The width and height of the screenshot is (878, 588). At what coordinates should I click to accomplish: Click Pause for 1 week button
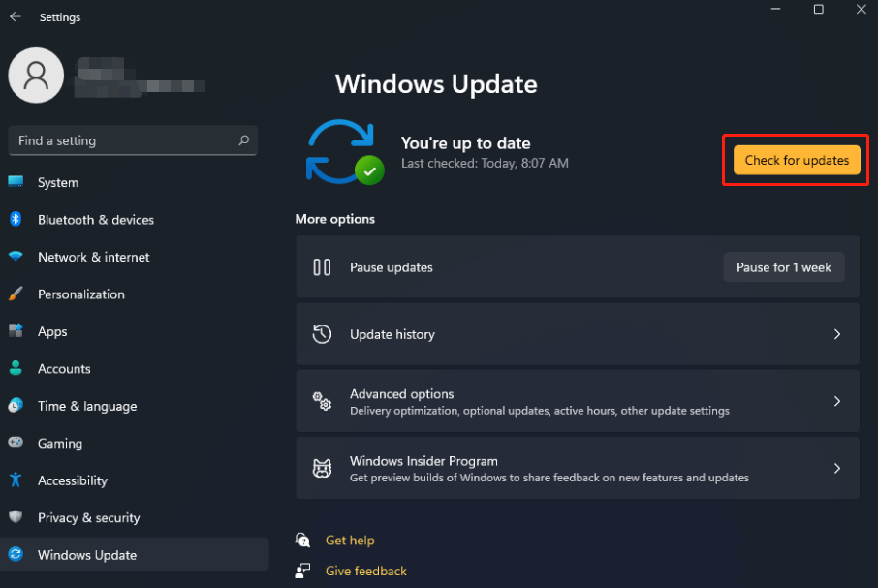click(x=783, y=267)
